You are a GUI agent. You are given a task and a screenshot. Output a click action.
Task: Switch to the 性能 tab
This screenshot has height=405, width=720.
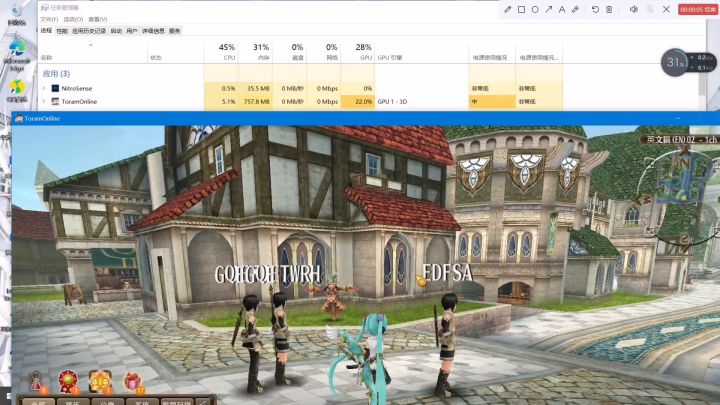[x=62, y=31]
